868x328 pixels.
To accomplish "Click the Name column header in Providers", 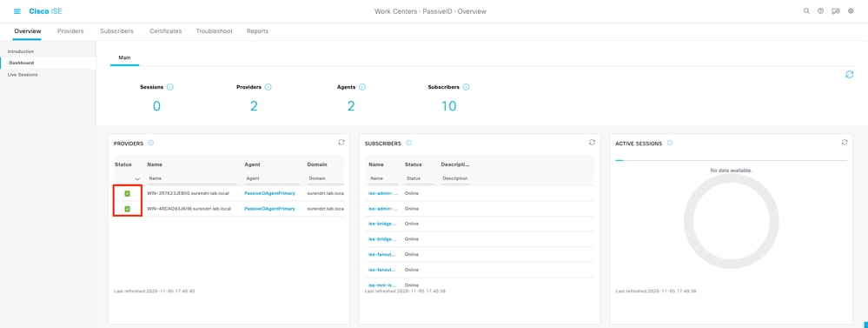I will coord(155,164).
